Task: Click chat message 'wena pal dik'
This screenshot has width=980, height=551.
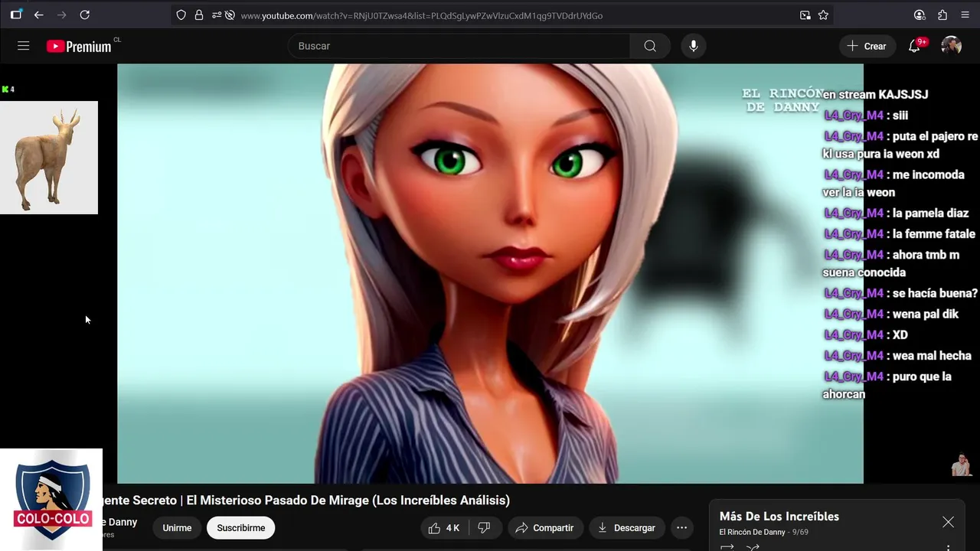Action: 926,315
